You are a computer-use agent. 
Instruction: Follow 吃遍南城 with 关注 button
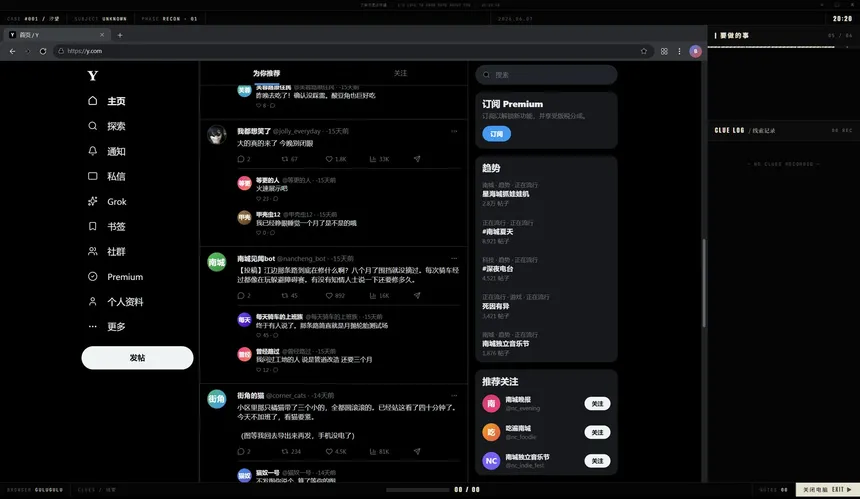(x=597, y=432)
